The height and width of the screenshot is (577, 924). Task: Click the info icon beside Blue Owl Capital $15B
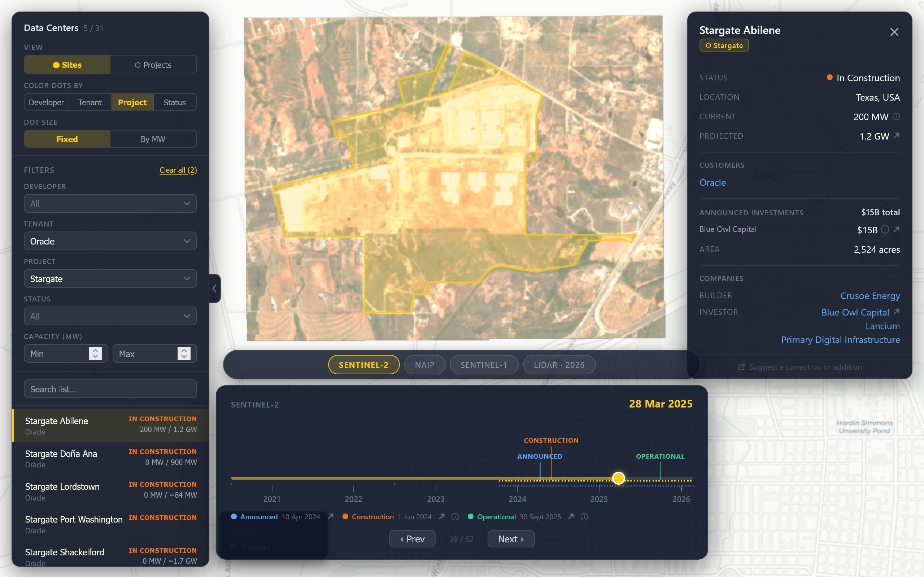point(885,230)
